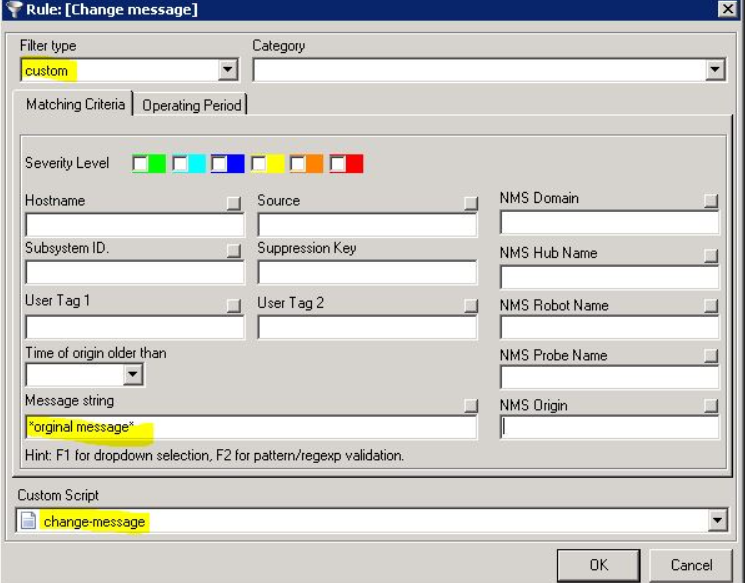Click the small button beside Message string
This screenshot has width=745, height=583.
click(x=470, y=405)
